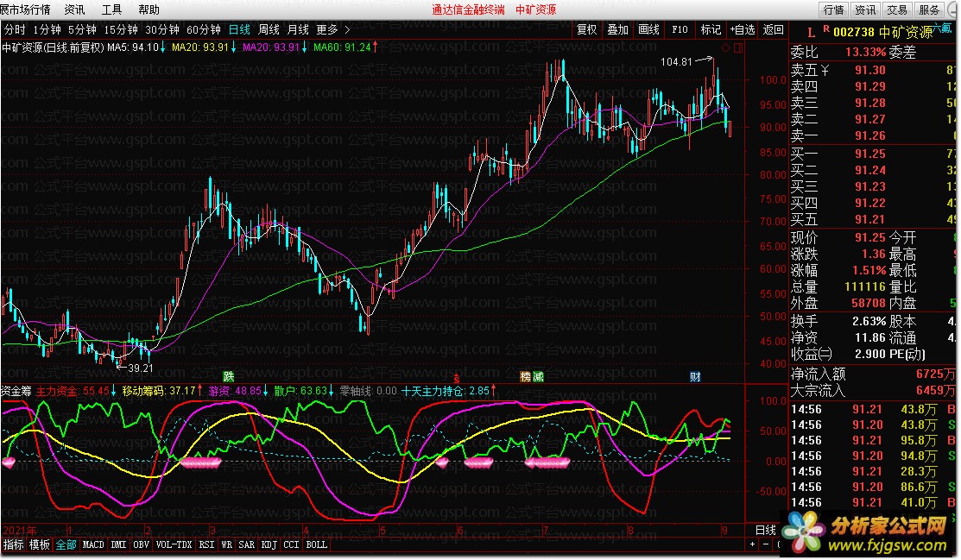Zoom out chart with the minus button
Viewport: 961px width, 560px height.
(x=766, y=544)
